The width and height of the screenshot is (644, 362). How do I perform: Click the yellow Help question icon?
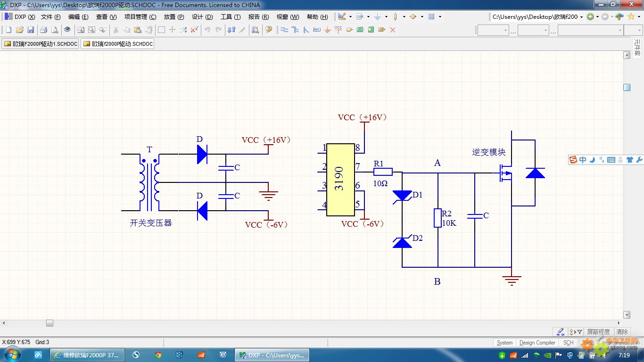point(268,30)
